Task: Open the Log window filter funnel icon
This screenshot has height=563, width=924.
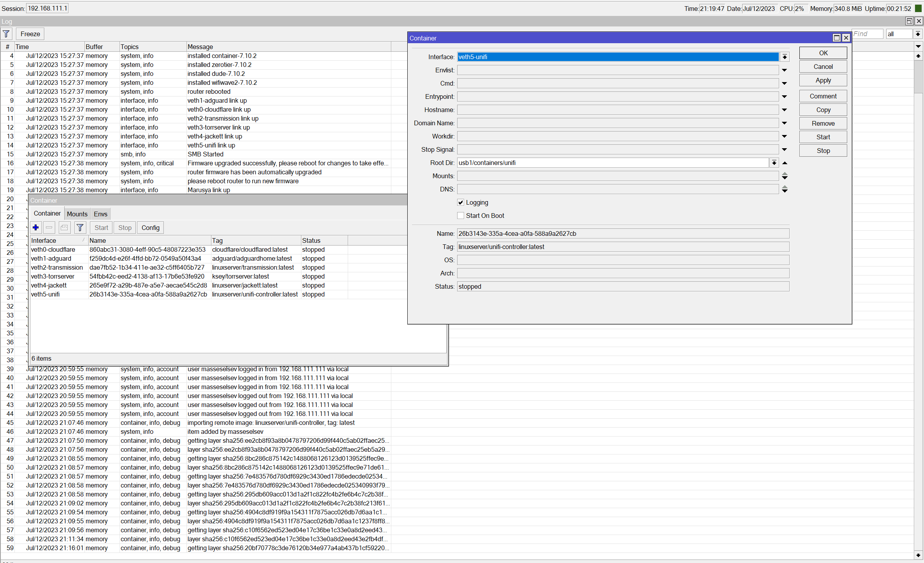Action: [6, 34]
